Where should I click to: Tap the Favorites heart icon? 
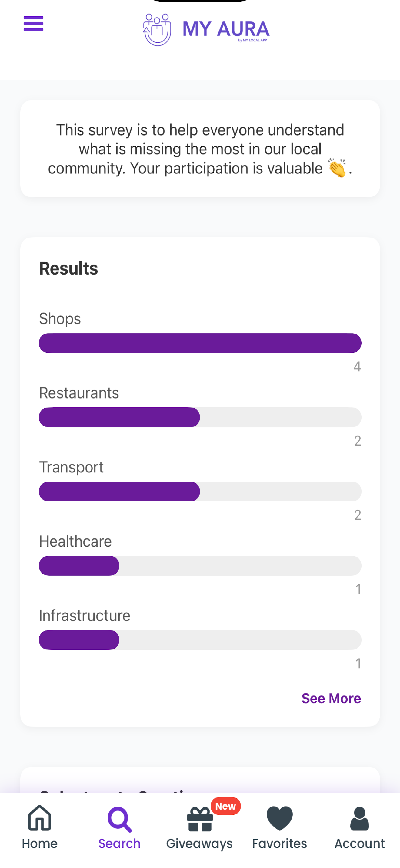280,818
